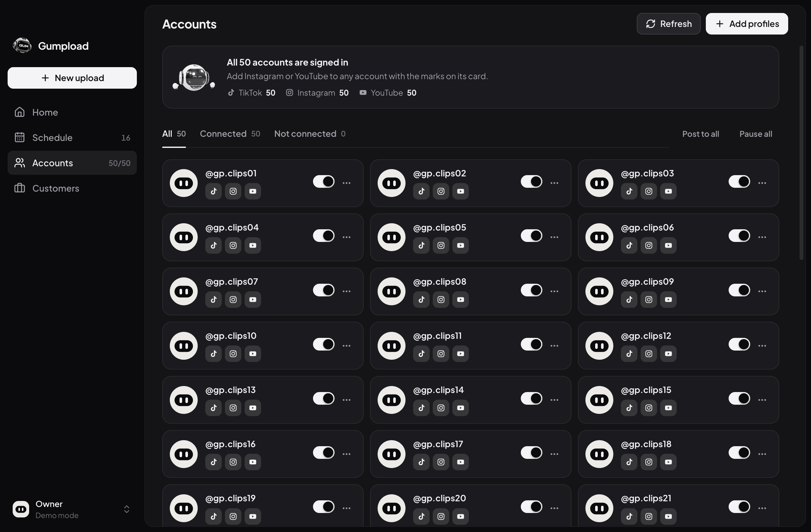Click the @gp.clips20 avatar
811x532 pixels.
coord(392,508)
